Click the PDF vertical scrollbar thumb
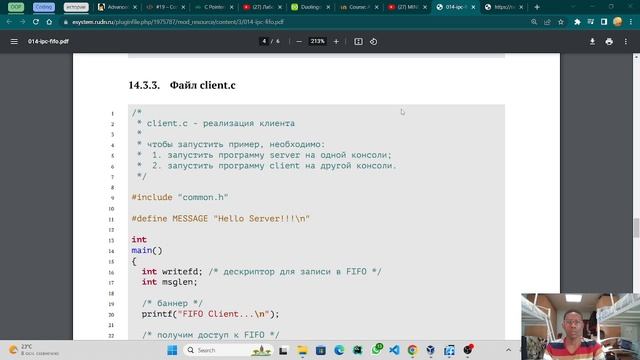Viewport: 640px width, 360px height. pyautogui.click(x=636, y=227)
